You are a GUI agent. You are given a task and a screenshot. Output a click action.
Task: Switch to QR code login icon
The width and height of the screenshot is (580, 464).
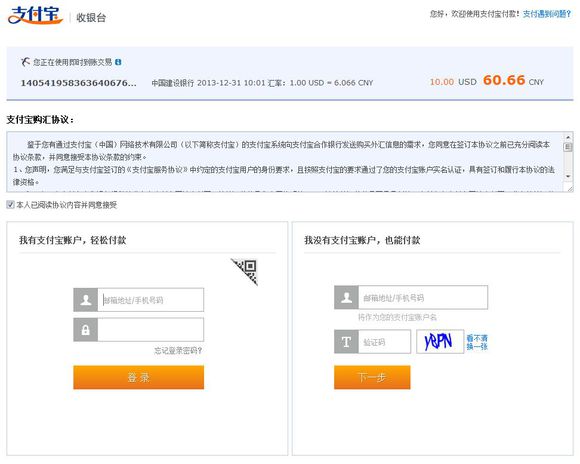point(245,271)
